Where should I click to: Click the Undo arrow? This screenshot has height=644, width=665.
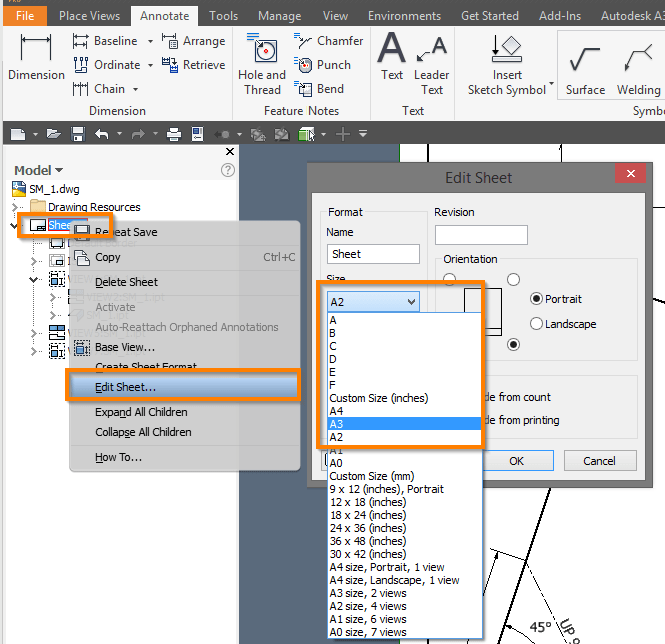(102, 134)
